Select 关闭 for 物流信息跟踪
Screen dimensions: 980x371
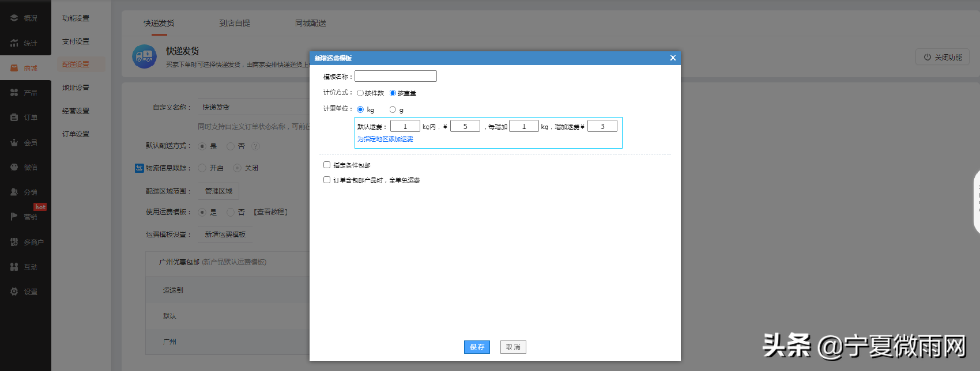pos(237,168)
